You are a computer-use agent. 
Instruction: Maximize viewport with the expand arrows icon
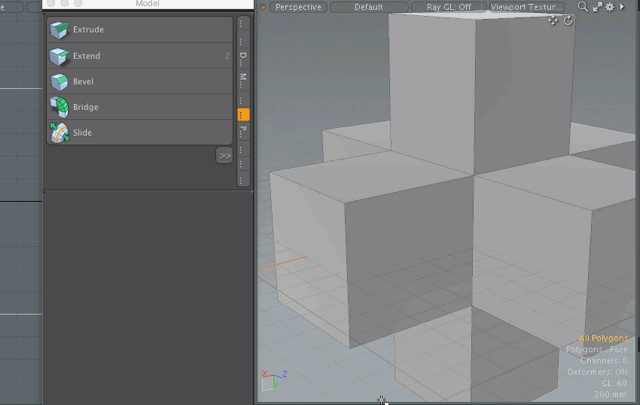point(597,7)
